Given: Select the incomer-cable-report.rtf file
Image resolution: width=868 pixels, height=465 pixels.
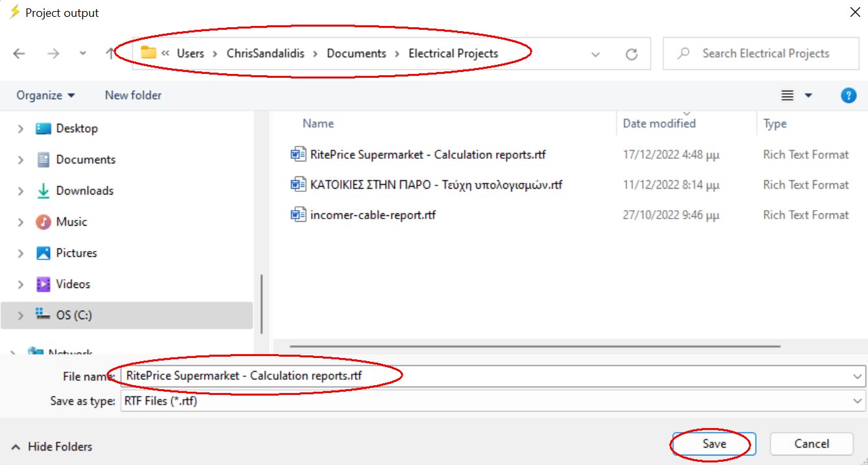Looking at the screenshot, I should [373, 215].
